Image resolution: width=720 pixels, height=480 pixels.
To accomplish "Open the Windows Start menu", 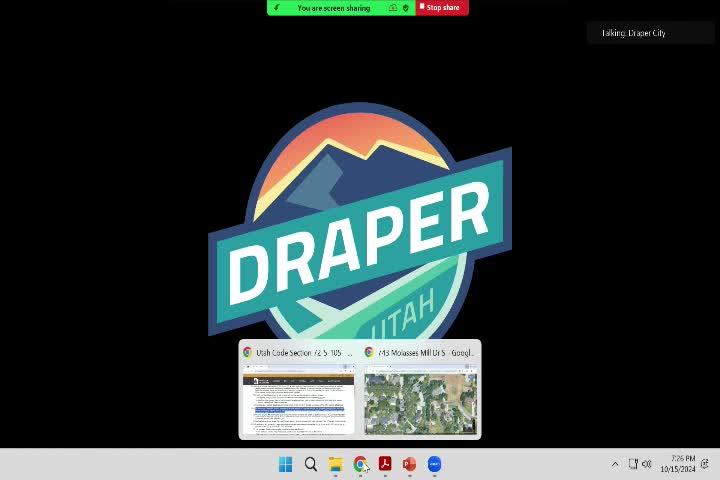I will tap(285, 464).
